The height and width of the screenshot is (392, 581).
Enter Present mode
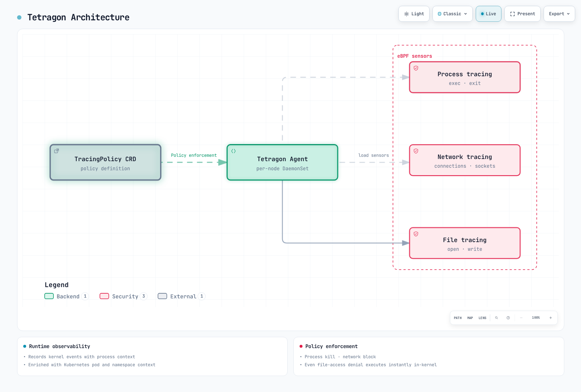tap(523, 14)
